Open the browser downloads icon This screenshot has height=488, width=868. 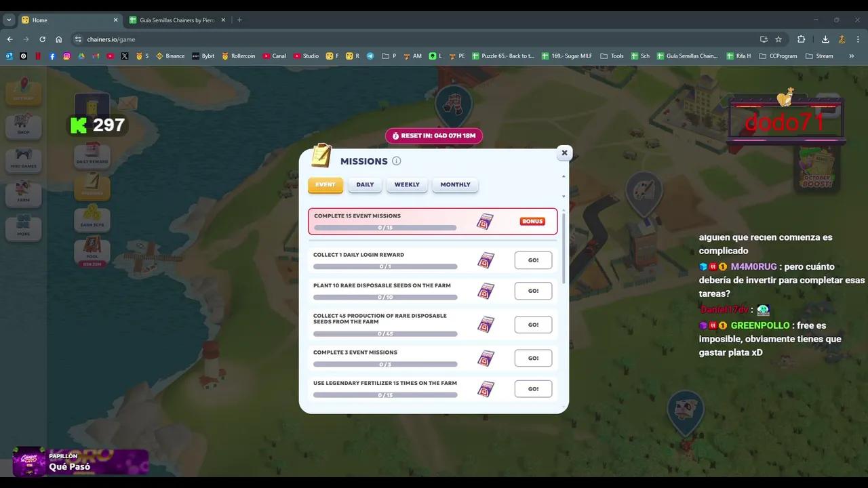coord(825,39)
